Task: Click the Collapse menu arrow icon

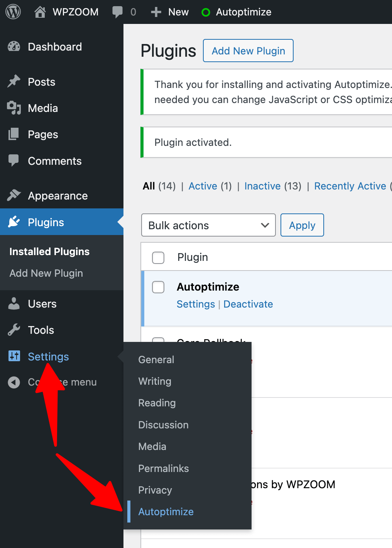Action: coord(14,382)
